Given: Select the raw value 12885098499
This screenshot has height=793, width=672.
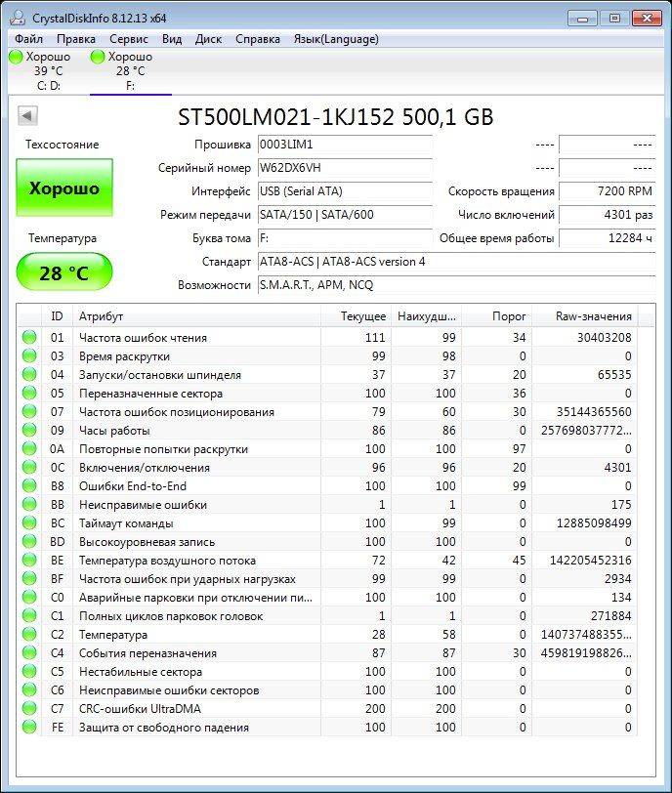Looking at the screenshot, I should pyautogui.click(x=594, y=522).
